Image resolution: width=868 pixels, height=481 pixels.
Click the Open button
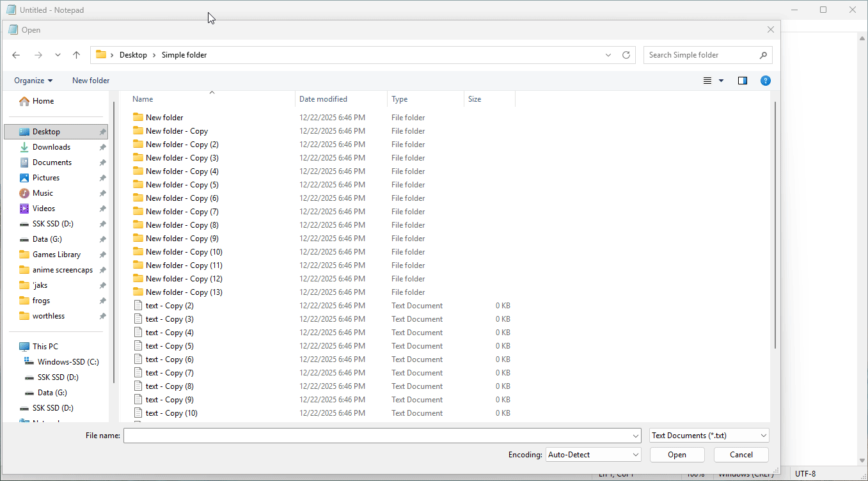677,455
